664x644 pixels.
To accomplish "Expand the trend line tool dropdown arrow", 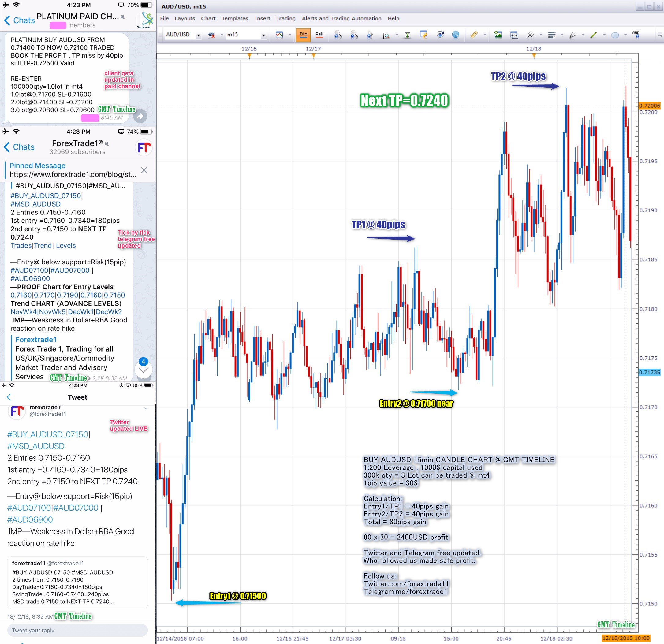I will click(604, 35).
